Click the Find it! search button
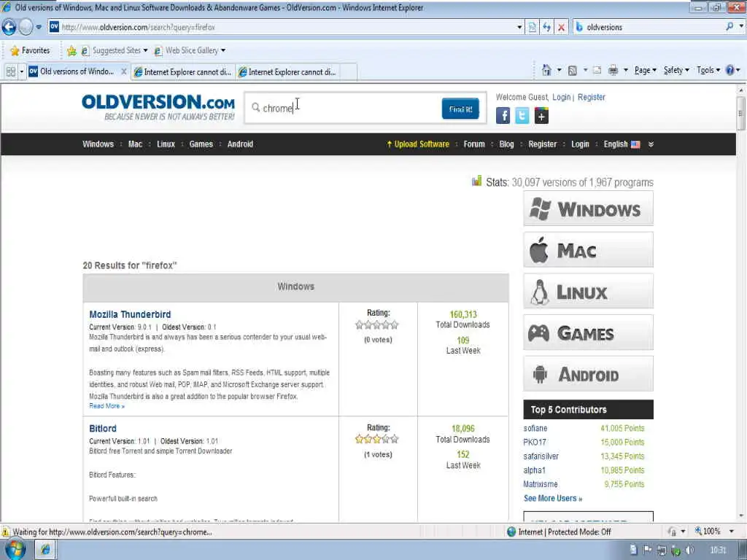Image resolution: width=747 pixels, height=560 pixels. point(460,109)
